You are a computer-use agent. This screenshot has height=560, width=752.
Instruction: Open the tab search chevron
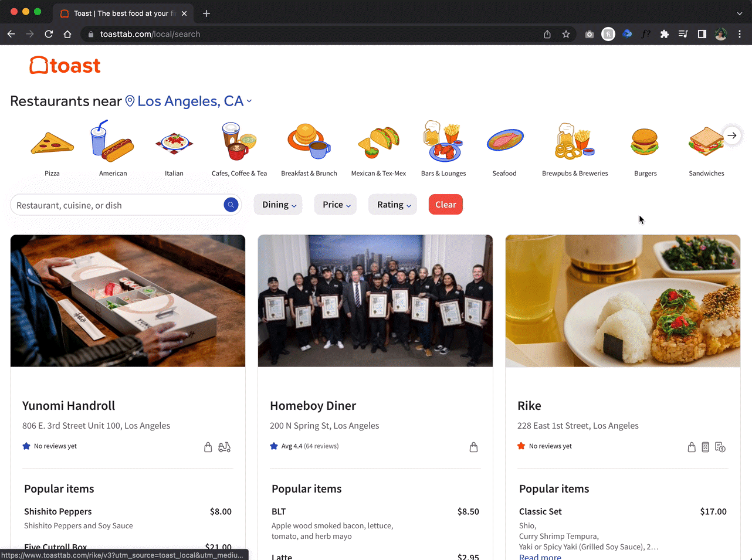pyautogui.click(x=739, y=13)
